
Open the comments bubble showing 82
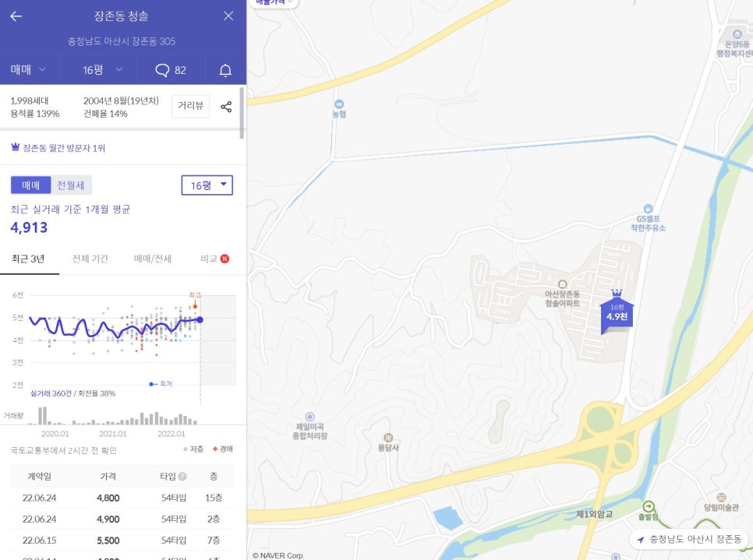click(x=171, y=70)
